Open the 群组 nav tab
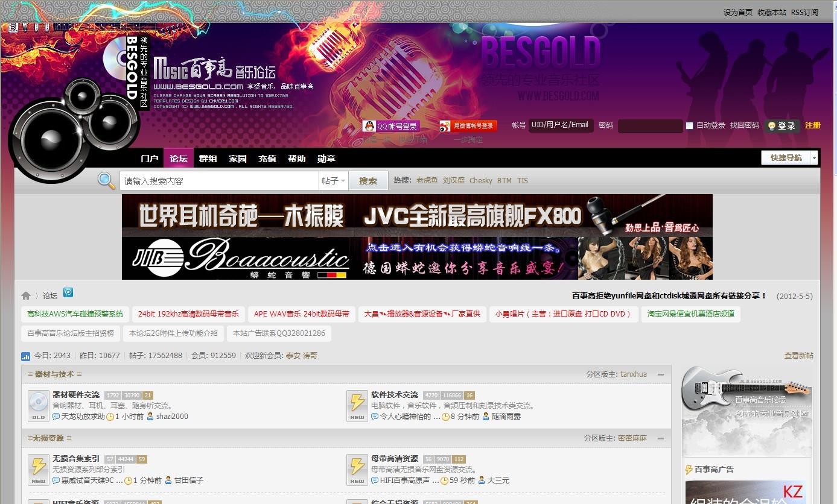The width and height of the screenshot is (837, 504). pyautogui.click(x=208, y=159)
